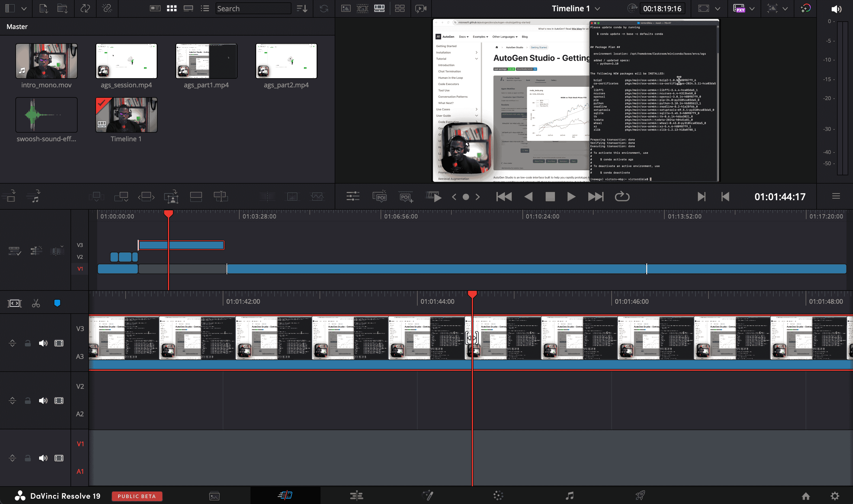
Task: Open the Fusion page tab
Action: click(428, 495)
